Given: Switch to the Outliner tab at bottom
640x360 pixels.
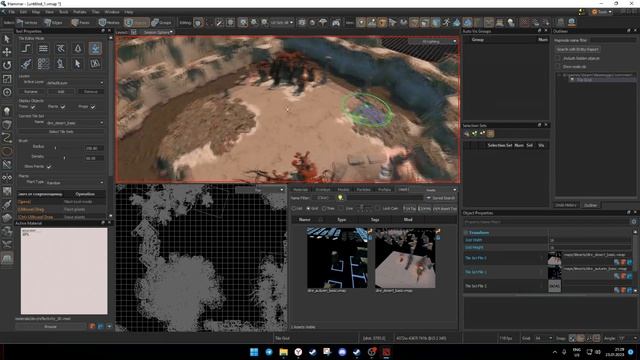Looking at the screenshot, I should [590, 205].
